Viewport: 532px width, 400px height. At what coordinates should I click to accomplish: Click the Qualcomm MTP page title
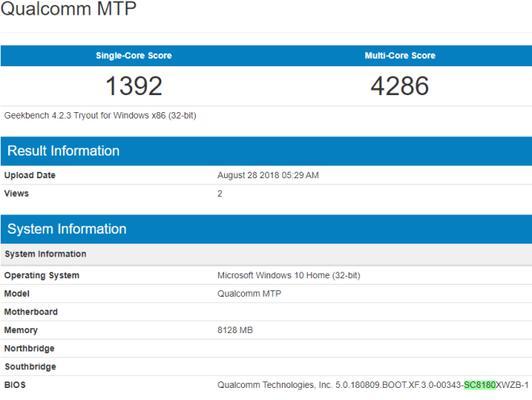(68, 8)
